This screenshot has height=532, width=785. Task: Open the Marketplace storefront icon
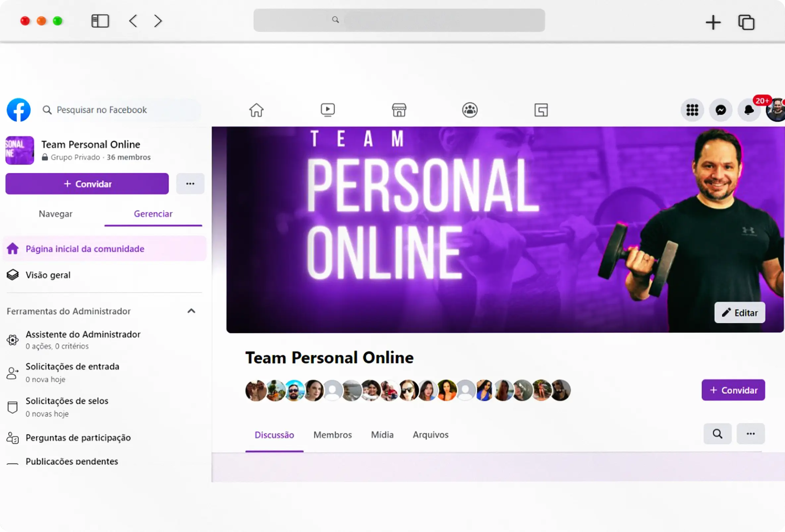click(399, 110)
